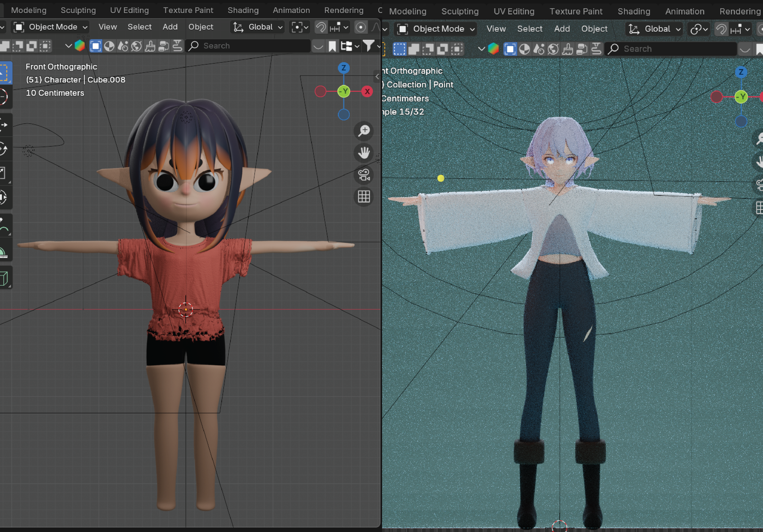Toggle proportional editing in left window header
Image resolution: width=763 pixels, height=532 pixels.
pos(361,27)
